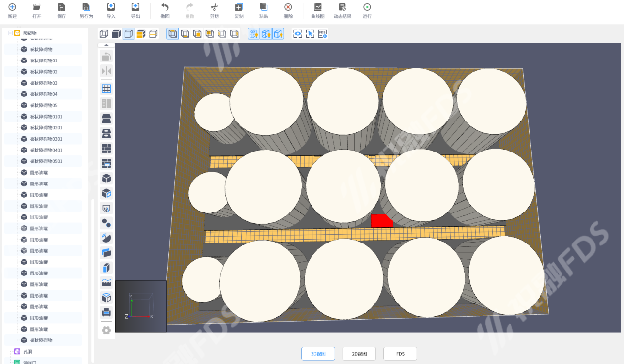Image resolution: width=624 pixels, height=364 pixels.
Task: Switch to the FDS tab
Action: click(x=400, y=354)
